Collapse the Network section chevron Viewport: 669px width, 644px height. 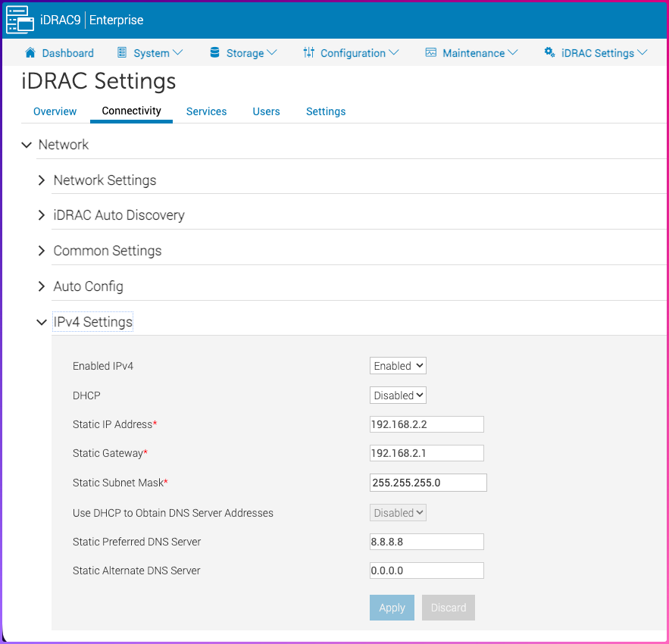point(27,145)
